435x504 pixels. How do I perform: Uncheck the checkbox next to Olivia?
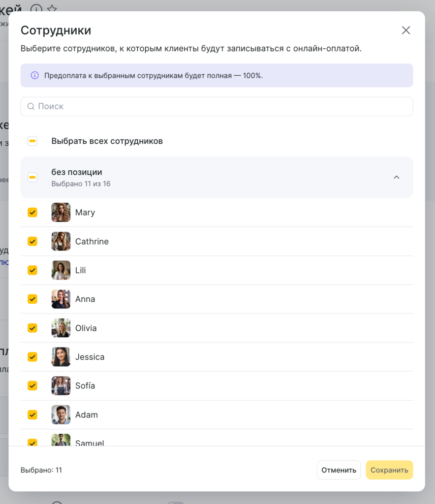click(32, 328)
